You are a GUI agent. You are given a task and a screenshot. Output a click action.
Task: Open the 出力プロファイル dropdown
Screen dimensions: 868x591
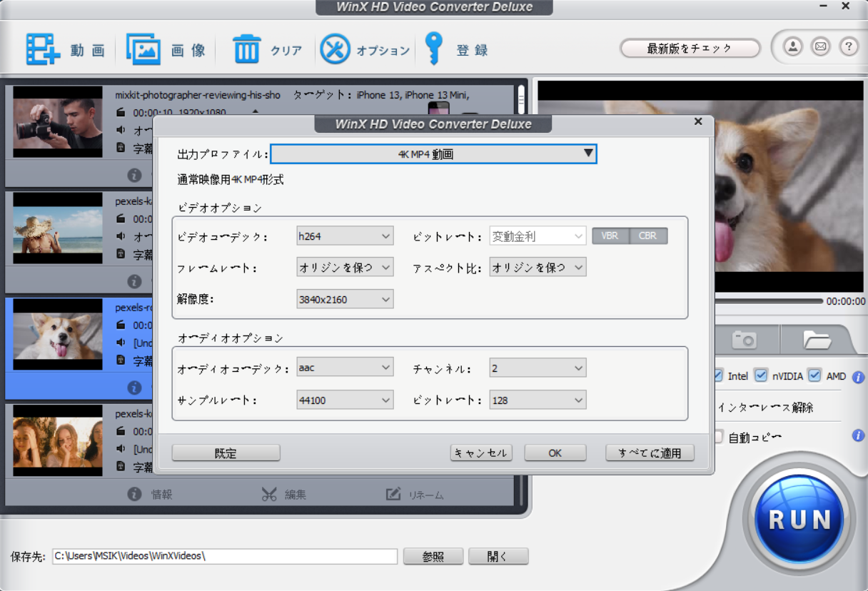(x=433, y=153)
